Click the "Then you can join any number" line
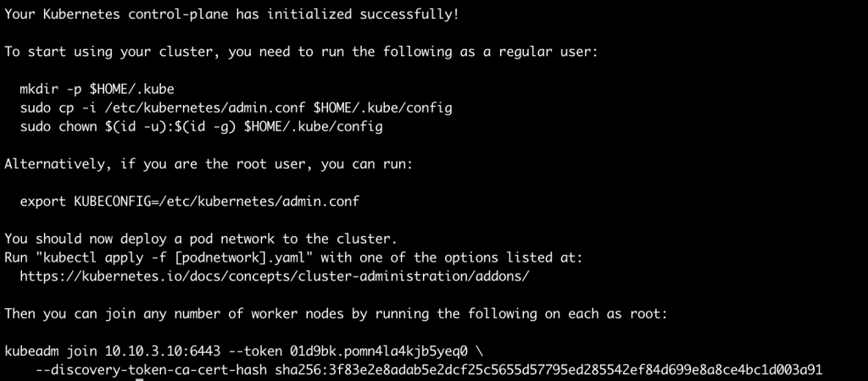The width and height of the screenshot is (868, 381). [336, 313]
